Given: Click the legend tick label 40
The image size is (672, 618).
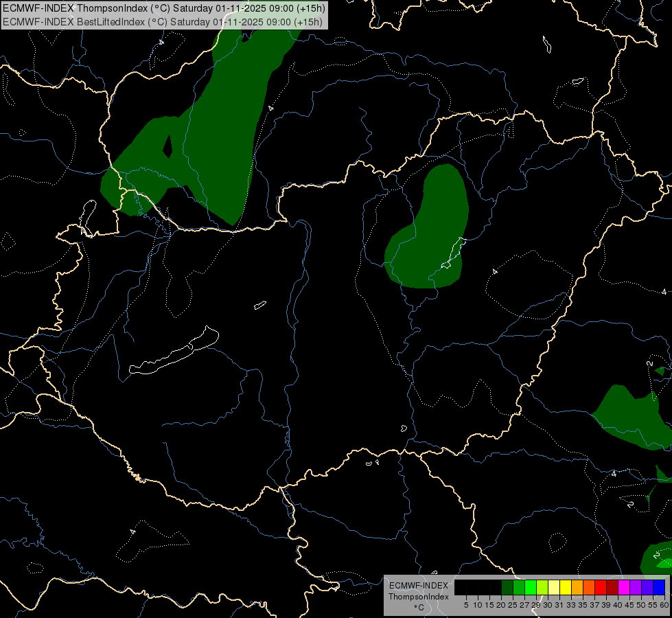Looking at the screenshot, I should [x=617, y=605].
